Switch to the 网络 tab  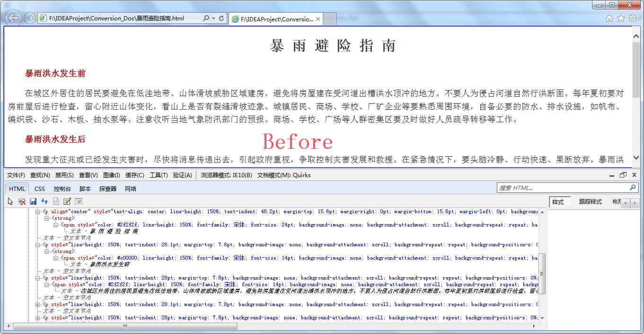click(131, 189)
